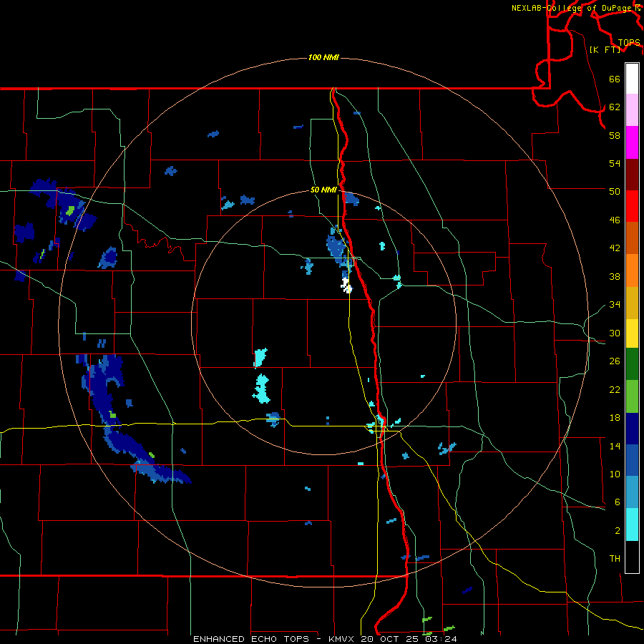Click the light pink legend color segment
This screenshot has height=644, width=644.
click(632, 110)
